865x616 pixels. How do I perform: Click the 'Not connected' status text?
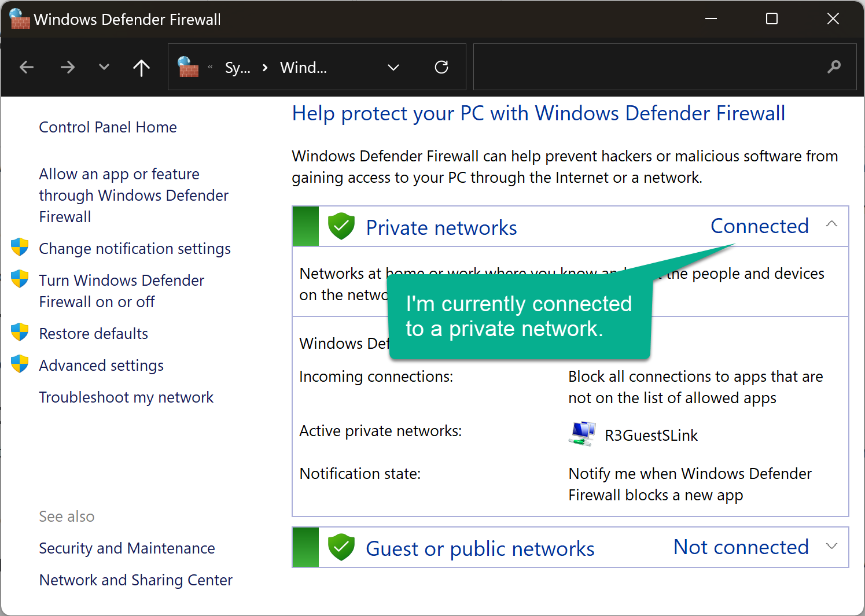[741, 547]
